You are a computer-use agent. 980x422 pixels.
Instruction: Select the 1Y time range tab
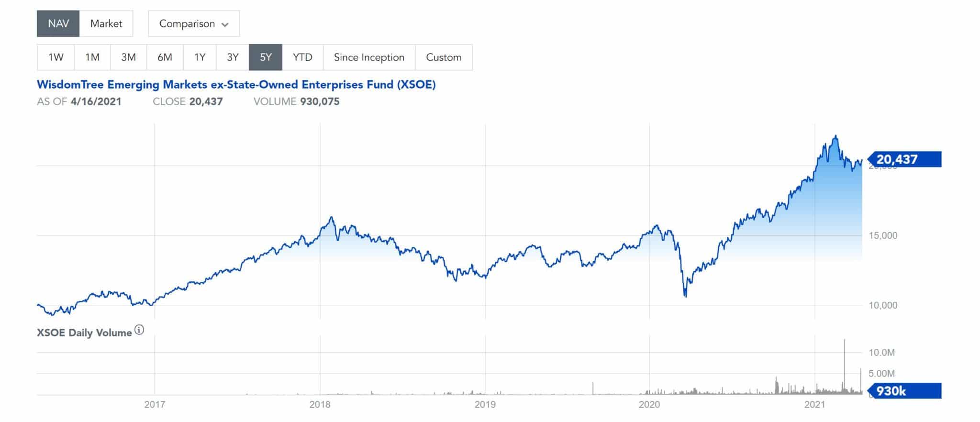pos(199,57)
